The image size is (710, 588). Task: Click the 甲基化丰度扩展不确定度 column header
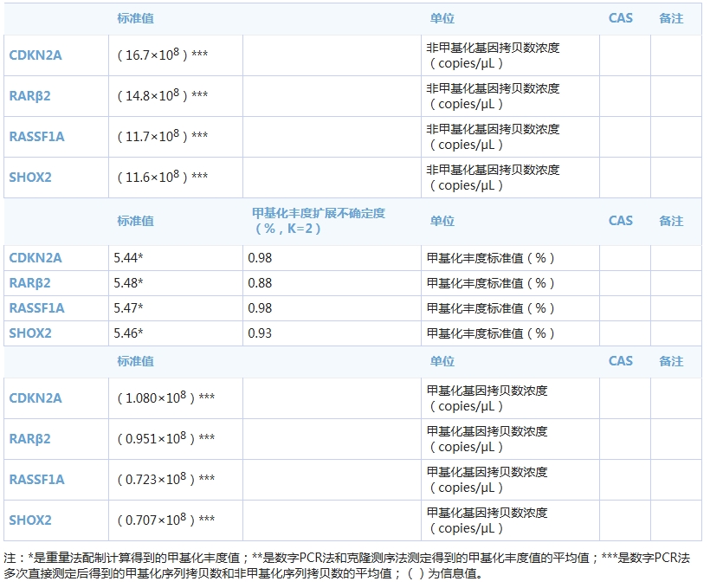[319, 221]
